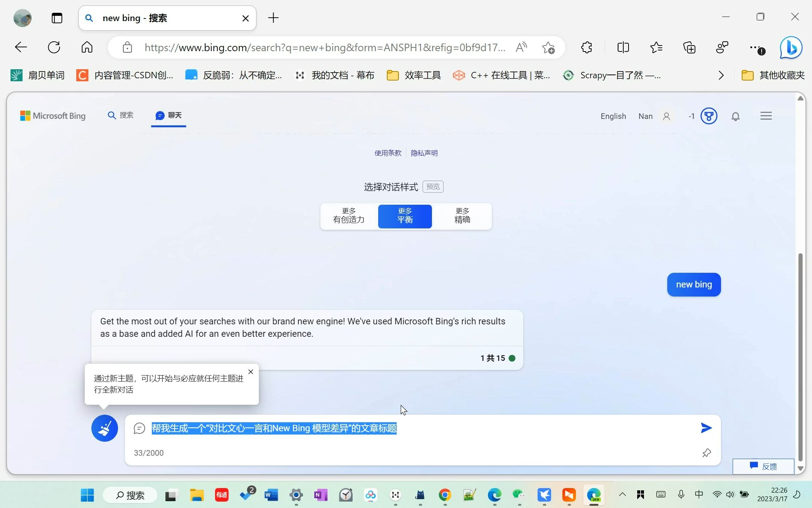The width and height of the screenshot is (812, 508).
Task: Click the user account avatar icon
Action: 667,116
